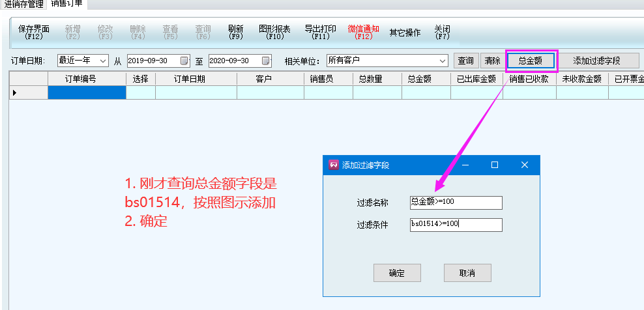Viewport: 644px width, 310px height.
Task: Open the end date calendar picker icon
Action: [265, 61]
